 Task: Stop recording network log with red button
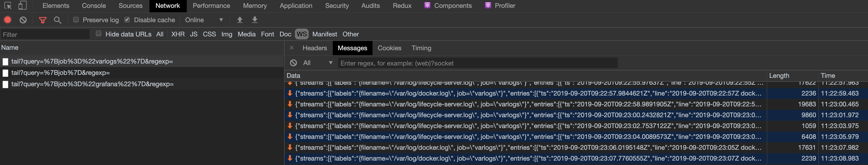8,20
